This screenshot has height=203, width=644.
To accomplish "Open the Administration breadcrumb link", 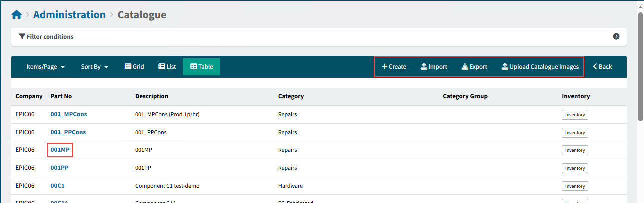I will point(69,15).
